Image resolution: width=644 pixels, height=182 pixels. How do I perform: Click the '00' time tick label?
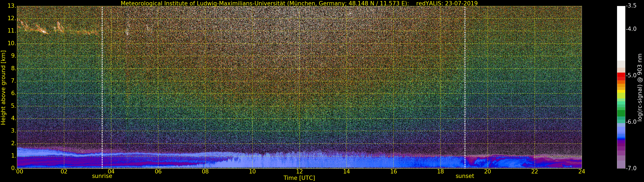(x=19, y=171)
